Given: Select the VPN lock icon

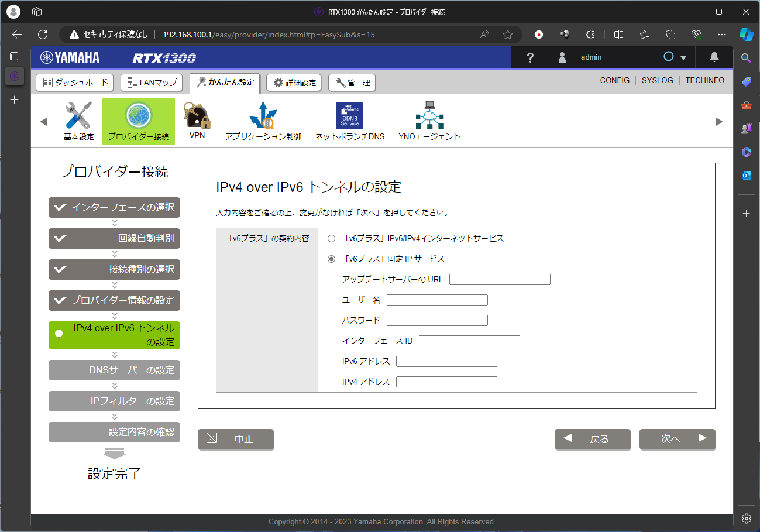Looking at the screenshot, I should (197, 116).
